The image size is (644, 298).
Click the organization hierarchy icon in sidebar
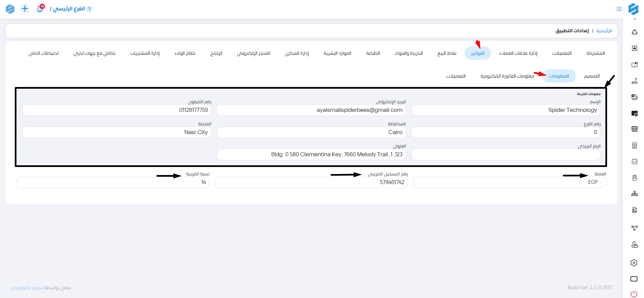tap(634, 194)
